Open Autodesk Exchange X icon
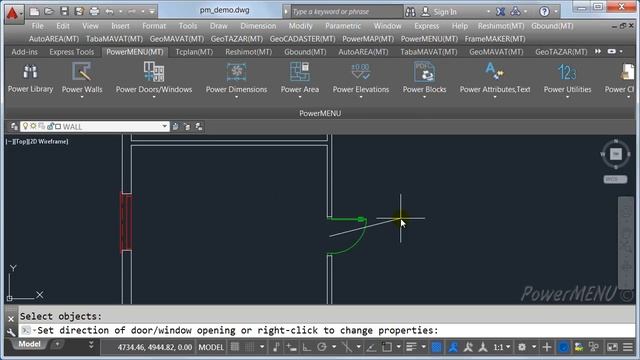The image size is (640, 360). [500, 12]
